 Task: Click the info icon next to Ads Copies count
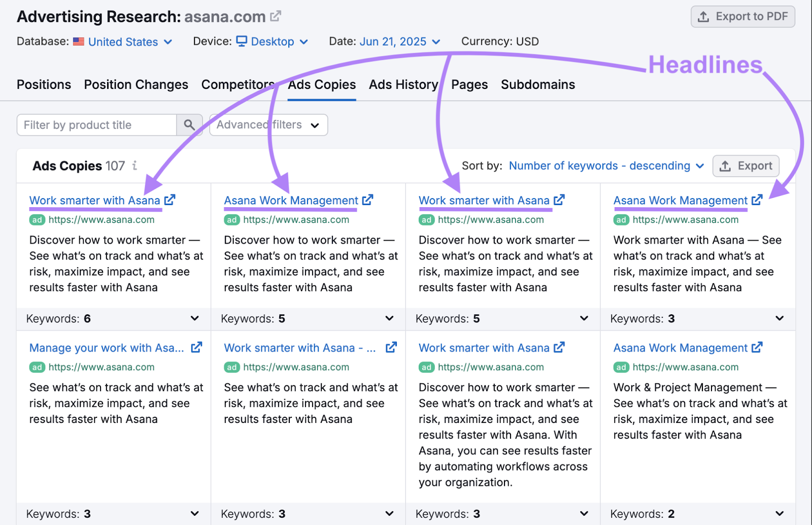point(134,166)
